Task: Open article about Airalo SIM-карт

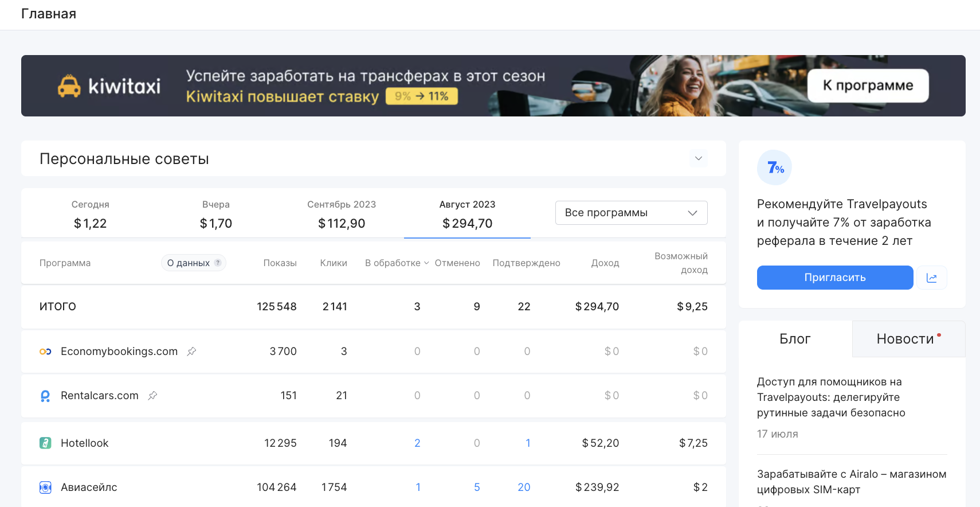Action: pos(852,482)
